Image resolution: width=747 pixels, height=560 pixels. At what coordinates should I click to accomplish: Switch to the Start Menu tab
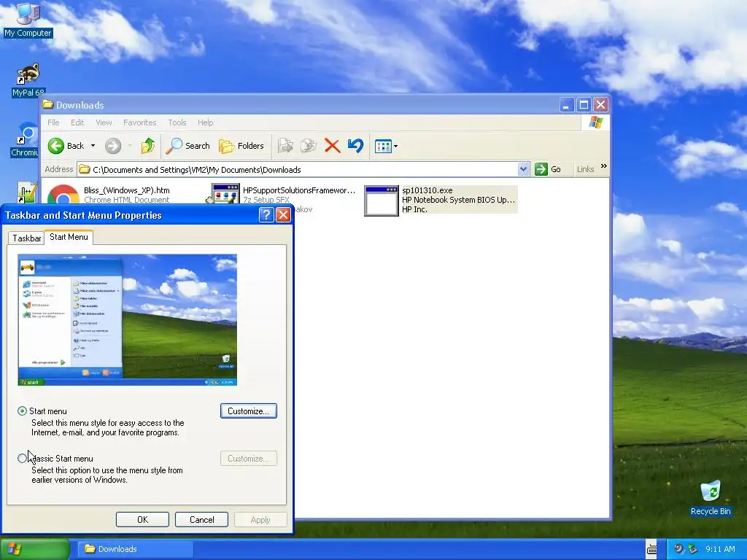69,237
